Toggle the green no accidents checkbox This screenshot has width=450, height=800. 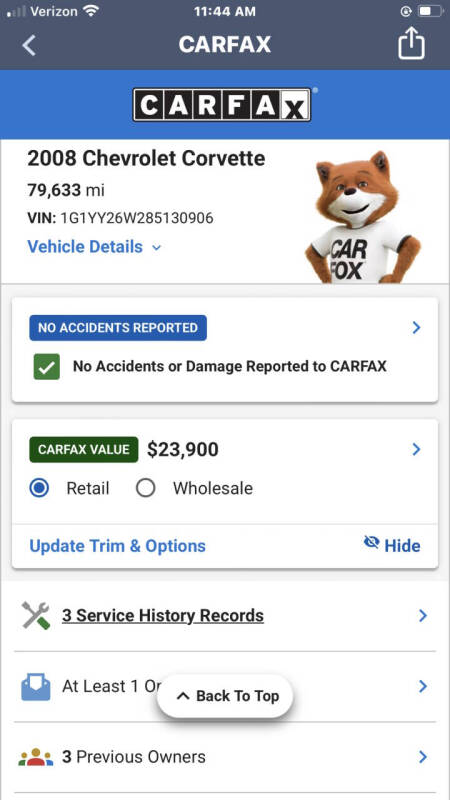click(x=47, y=366)
